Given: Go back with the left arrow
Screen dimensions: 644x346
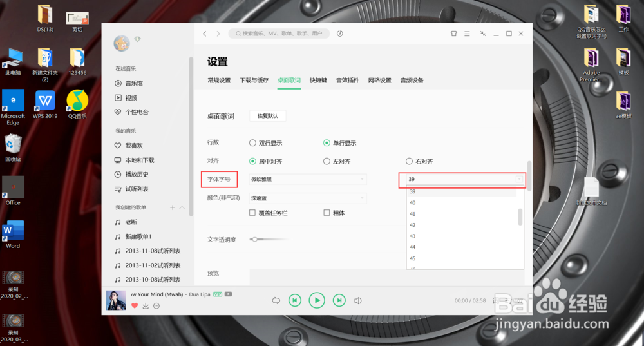Looking at the screenshot, I should (x=205, y=34).
